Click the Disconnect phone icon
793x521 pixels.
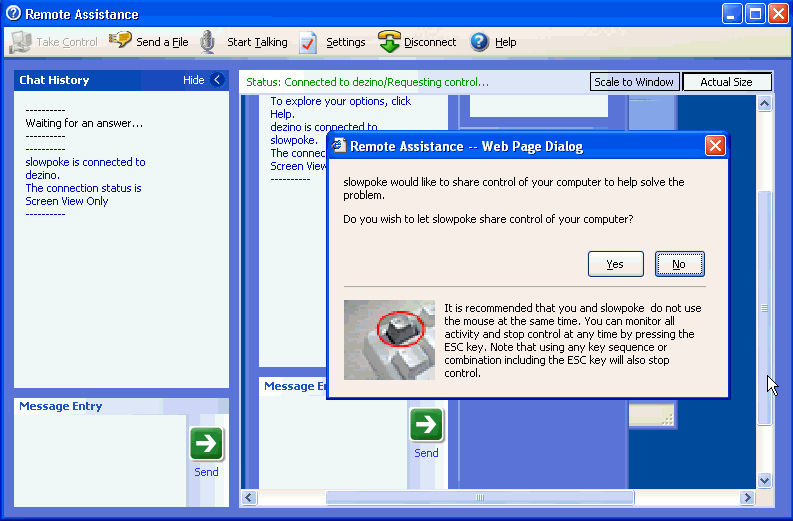(x=389, y=41)
